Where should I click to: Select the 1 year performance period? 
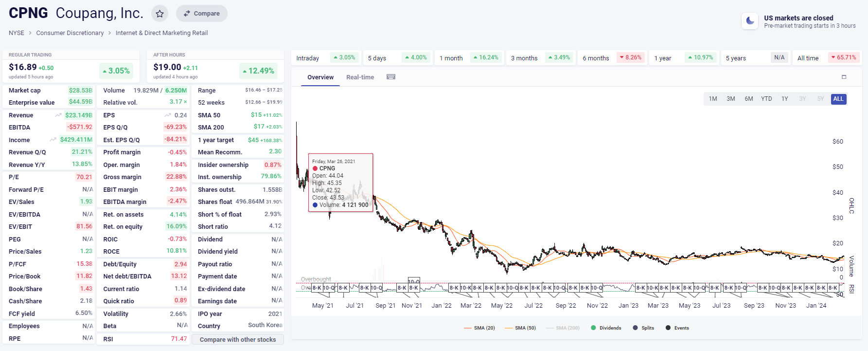pyautogui.click(x=684, y=57)
